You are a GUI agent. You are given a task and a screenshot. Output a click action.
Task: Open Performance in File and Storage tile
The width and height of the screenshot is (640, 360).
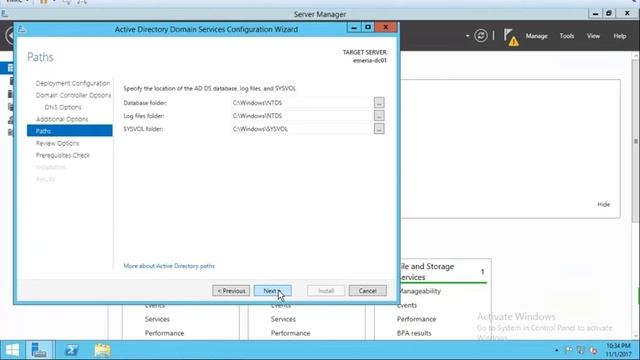pyautogui.click(x=416, y=319)
